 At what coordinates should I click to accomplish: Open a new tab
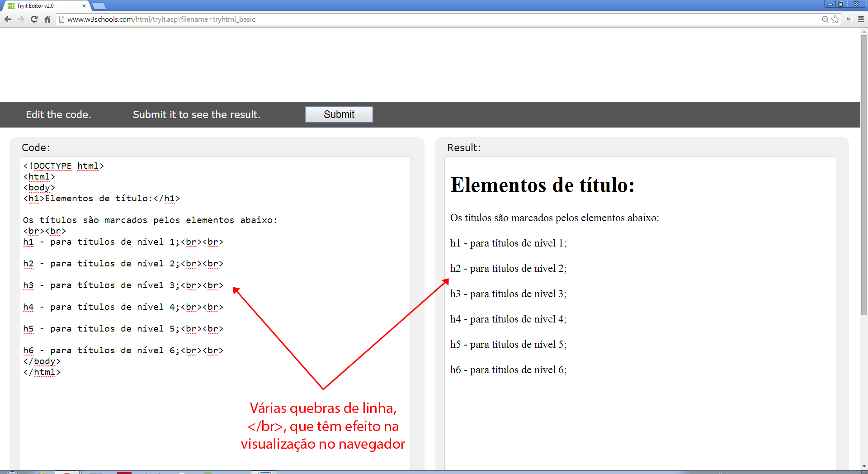(99, 6)
